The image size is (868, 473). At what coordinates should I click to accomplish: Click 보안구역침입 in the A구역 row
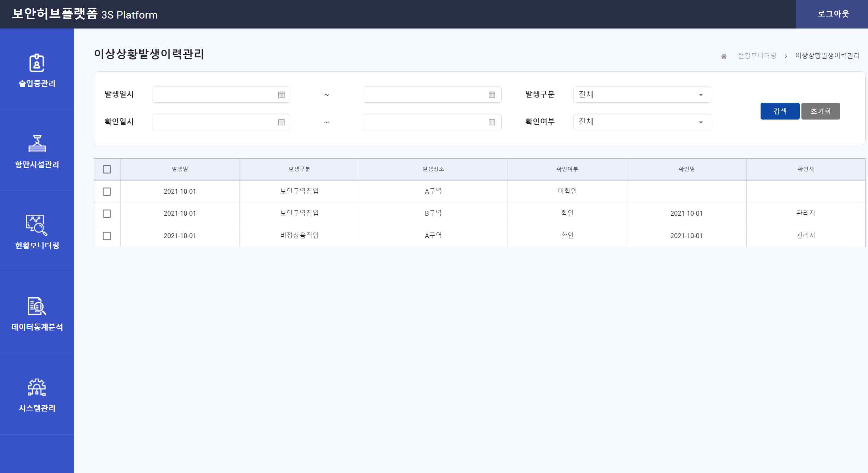[299, 191]
